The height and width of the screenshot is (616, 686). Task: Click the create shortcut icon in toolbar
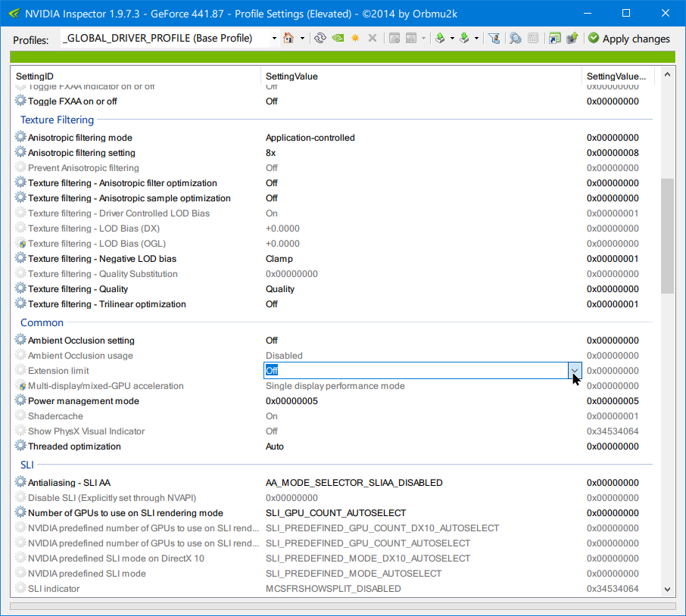pos(555,39)
